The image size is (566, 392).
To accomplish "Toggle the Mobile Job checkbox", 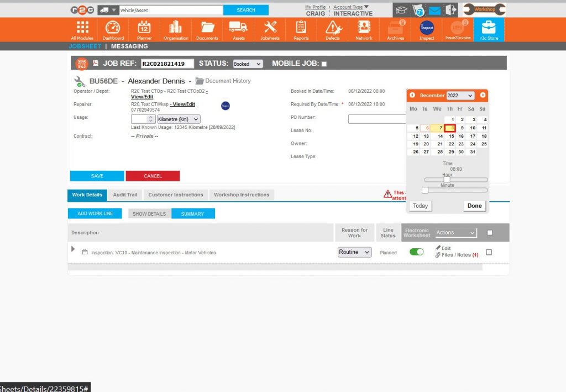I will coord(324,64).
